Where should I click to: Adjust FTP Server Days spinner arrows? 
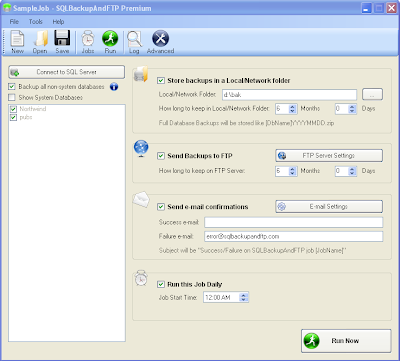tap(352, 171)
